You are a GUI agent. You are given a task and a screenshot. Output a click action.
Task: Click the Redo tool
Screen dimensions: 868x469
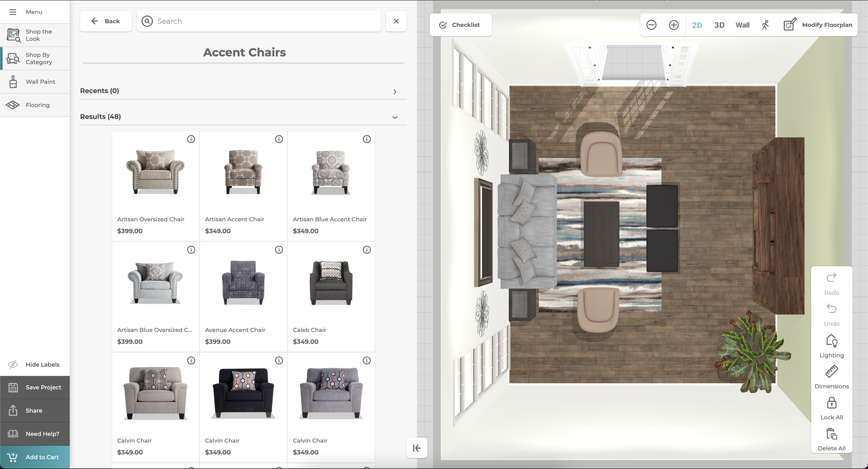click(x=832, y=283)
